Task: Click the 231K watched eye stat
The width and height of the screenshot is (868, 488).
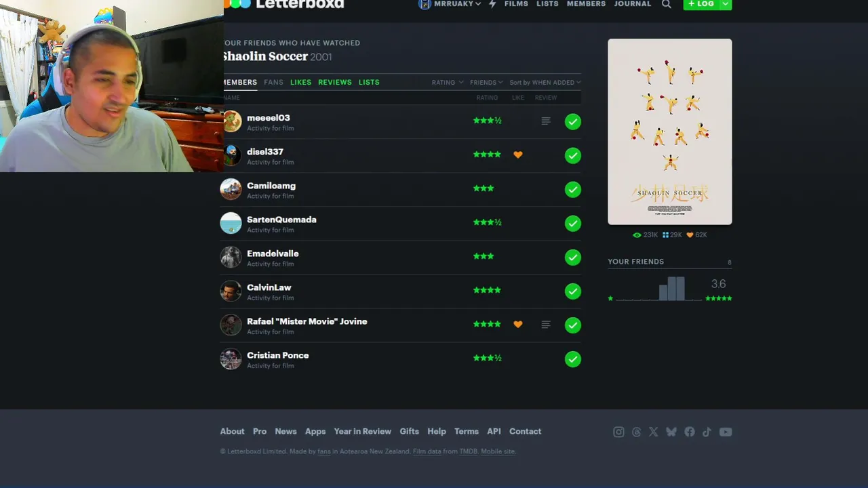Action: click(x=645, y=235)
